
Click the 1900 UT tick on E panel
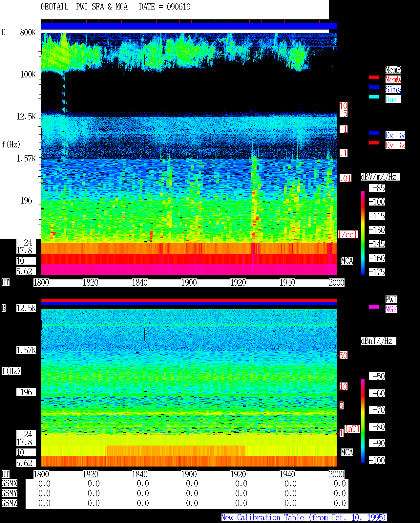(x=189, y=282)
